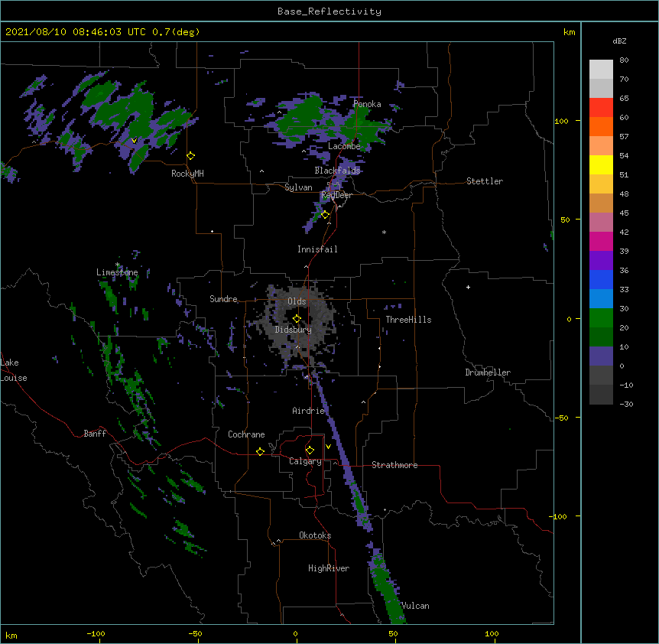
Task: Click the -100 tick on the bottom axis
Action: 96,633
